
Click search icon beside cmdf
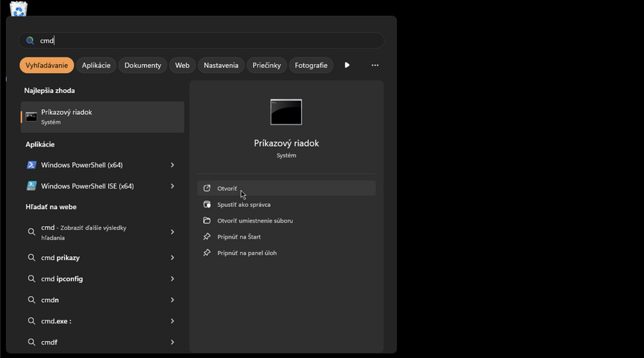(x=31, y=342)
